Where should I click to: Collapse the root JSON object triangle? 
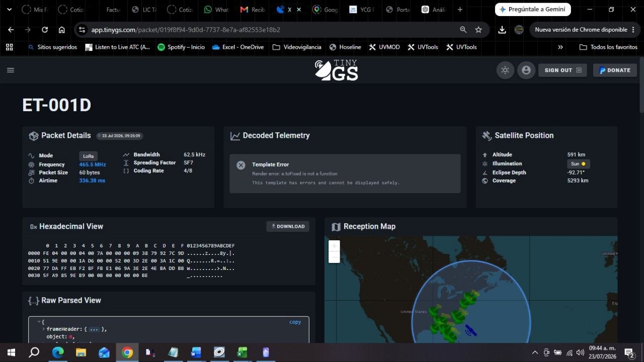[x=39, y=322]
